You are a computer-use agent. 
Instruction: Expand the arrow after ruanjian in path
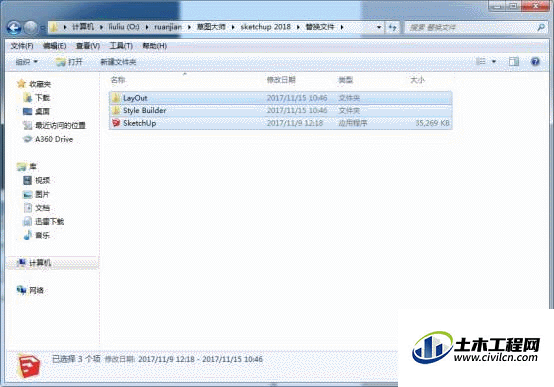pyautogui.click(x=189, y=27)
